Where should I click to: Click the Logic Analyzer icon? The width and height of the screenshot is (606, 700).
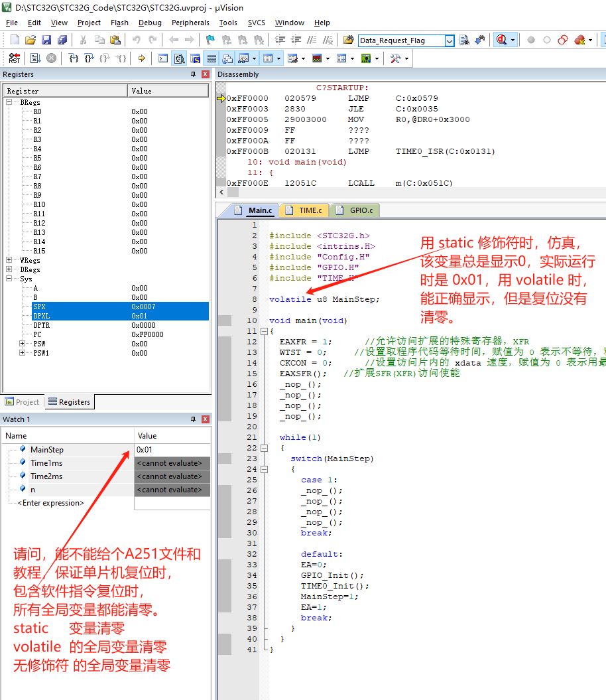point(318,58)
